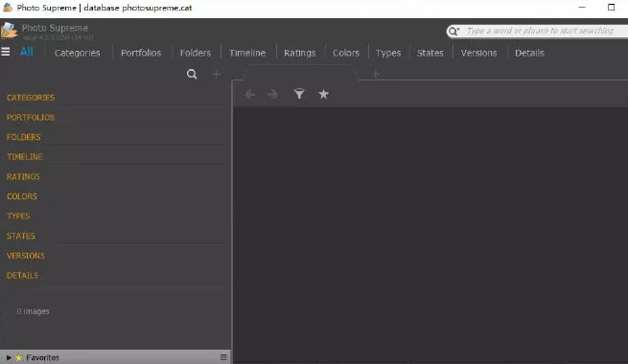Navigate back with the left arrow
This screenshot has height=364, width=628.
pos(250,95)
